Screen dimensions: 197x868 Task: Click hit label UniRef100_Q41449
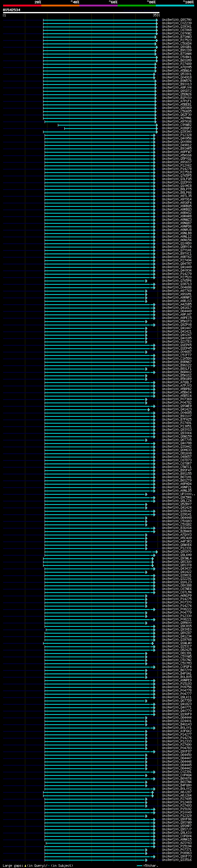pos(176,267)
